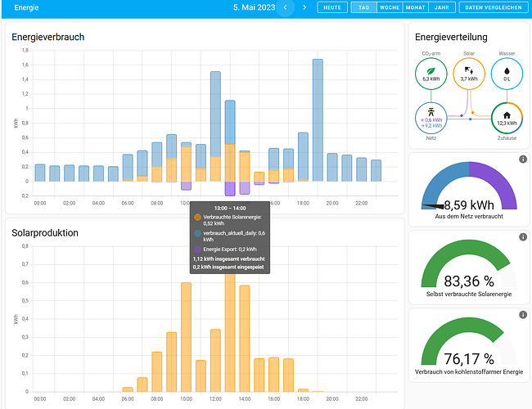
Task: Open info icon on kohlenstoffarmer Energie gauge
Action: (x=523, y=315)
